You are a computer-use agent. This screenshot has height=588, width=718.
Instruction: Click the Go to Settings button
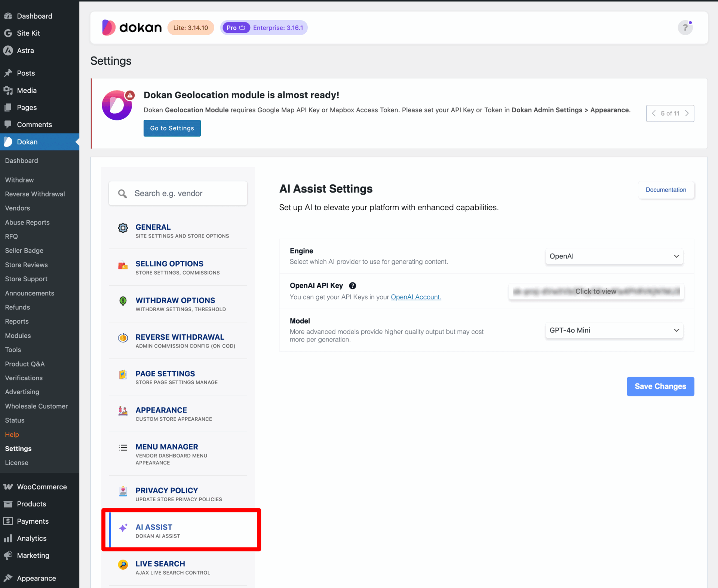[x=172, y=128]
